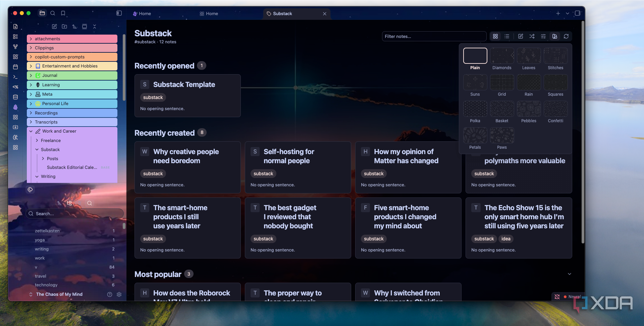Open vault settings gear icon
This screenshot has width=644, height=326.
(x=119, y=294)
